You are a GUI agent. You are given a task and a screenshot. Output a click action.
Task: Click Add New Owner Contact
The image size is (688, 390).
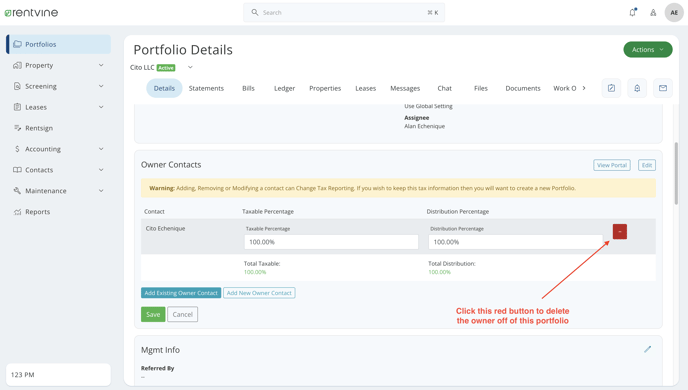point(259,293)
